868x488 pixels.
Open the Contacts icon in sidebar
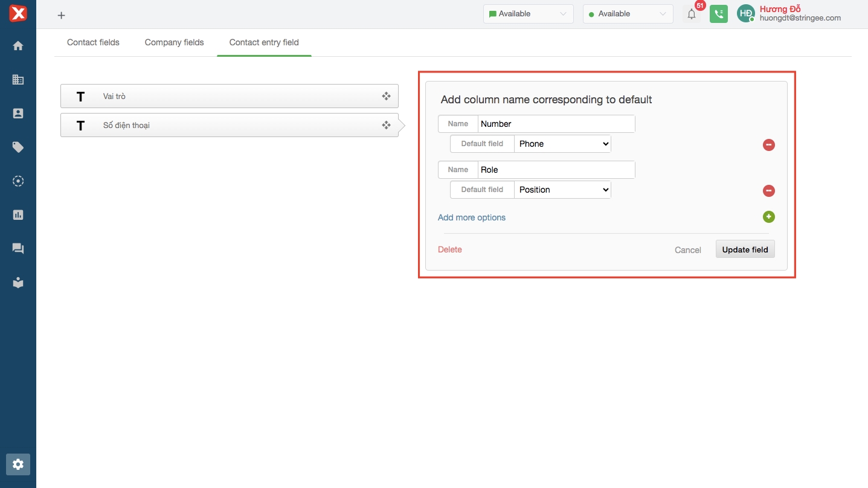pos(18,114)
